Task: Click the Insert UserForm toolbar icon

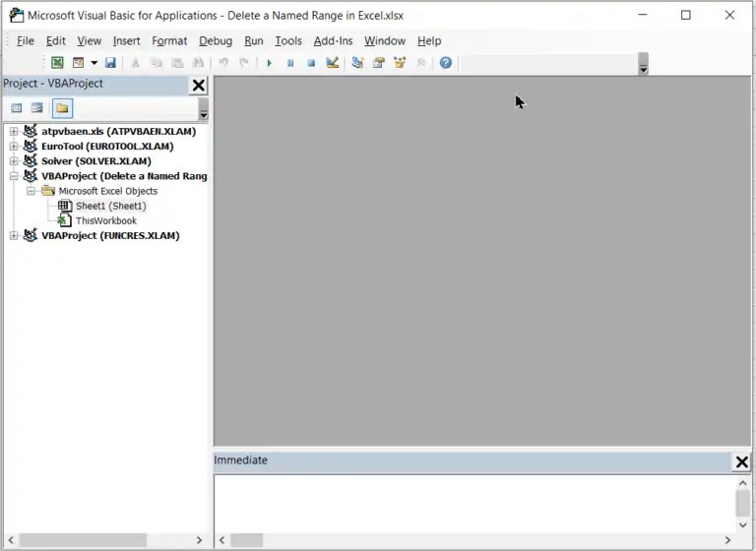Action: pos(78,63)
